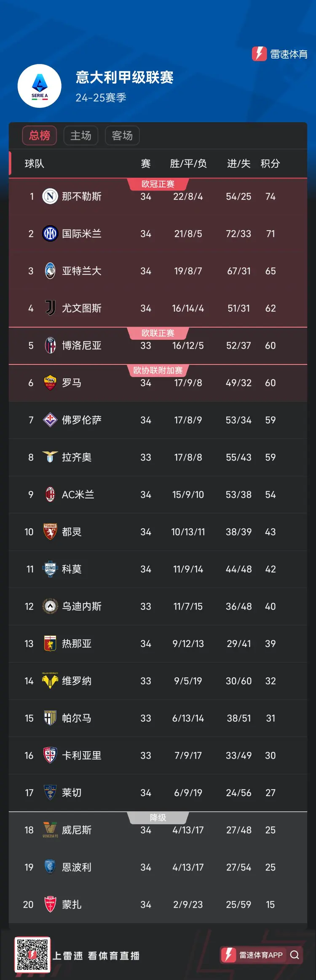Image resolution: width=316 pixels, height=980 pixels.
Task: Click the Fiorentina purple crest
Action: pyautogui.click(x=50, y=420)
